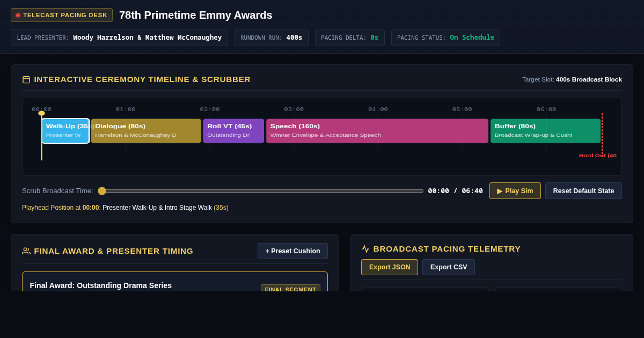The height and width of the screenshot is (338, 644).
Task: Click the Lead Presenter info chip
Action: point(119,38)
